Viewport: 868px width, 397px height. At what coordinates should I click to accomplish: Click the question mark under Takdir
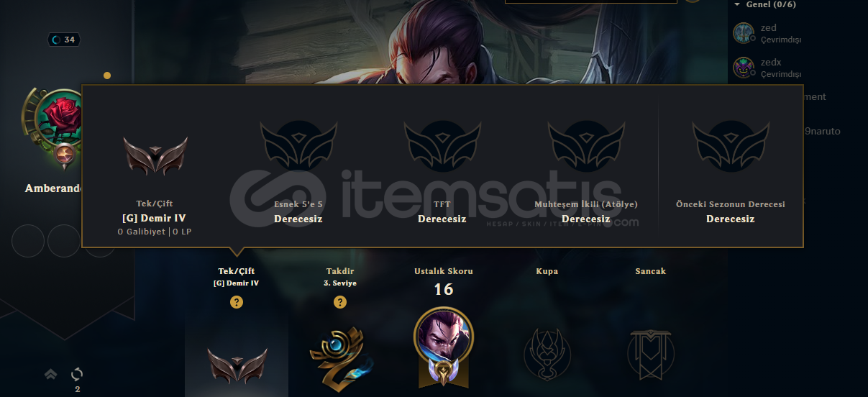(340, 302)
